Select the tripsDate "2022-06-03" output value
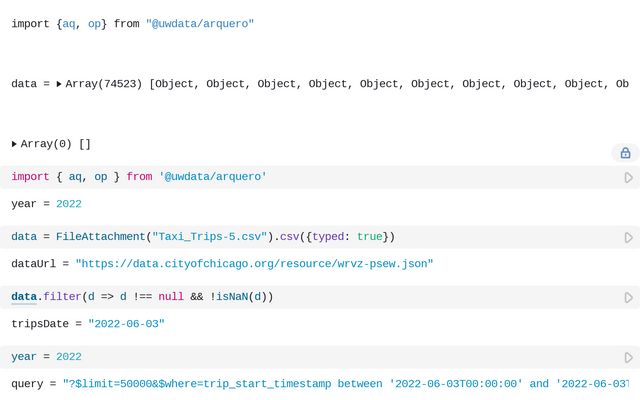Screen dimensions: 640x400 coord(126,324)
